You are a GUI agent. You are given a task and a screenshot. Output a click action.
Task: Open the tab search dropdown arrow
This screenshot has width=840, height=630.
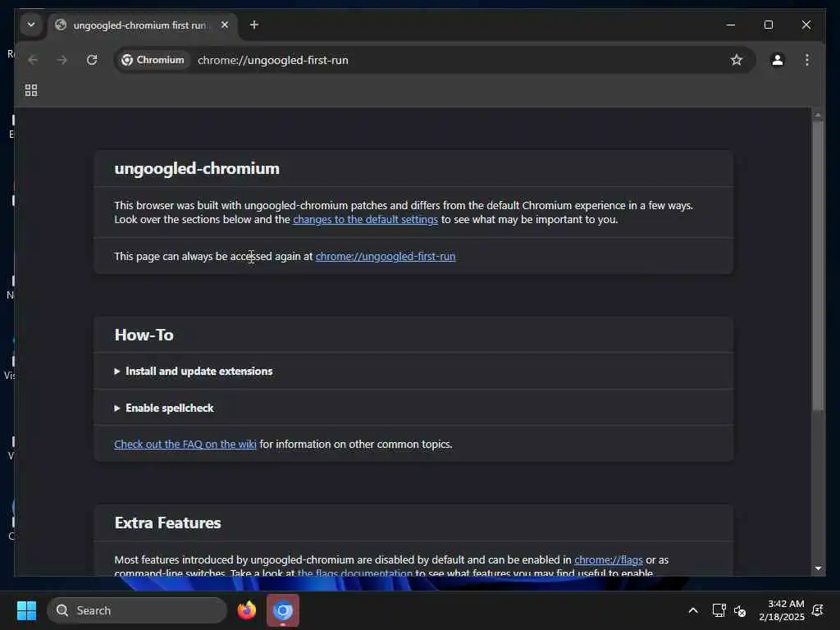[x=31, y=25]
